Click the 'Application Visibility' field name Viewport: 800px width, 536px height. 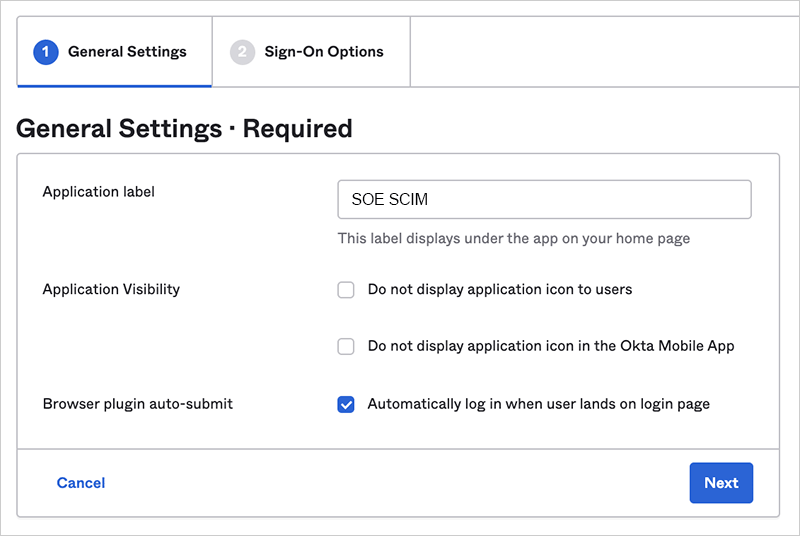coord(111,290)
